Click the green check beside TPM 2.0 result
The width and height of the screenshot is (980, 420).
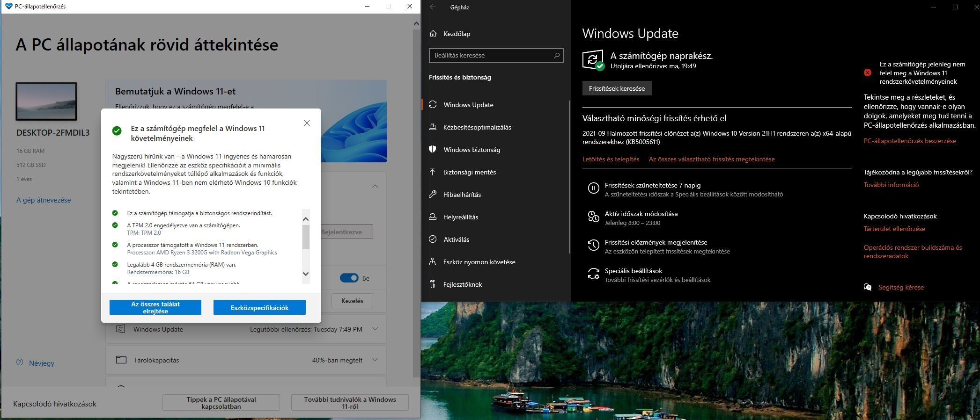[x=115, y=225]
